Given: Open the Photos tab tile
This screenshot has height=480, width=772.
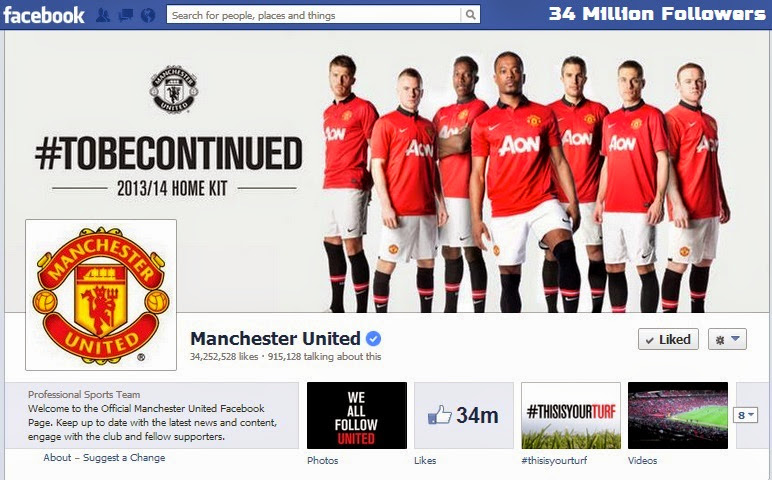Looking at the screenshot, I should [356, 416].
